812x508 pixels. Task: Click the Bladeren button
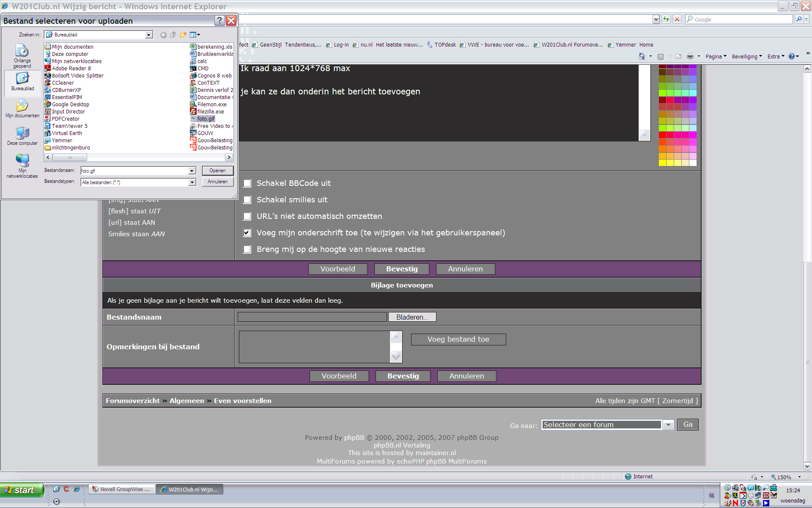coord(412,317)
